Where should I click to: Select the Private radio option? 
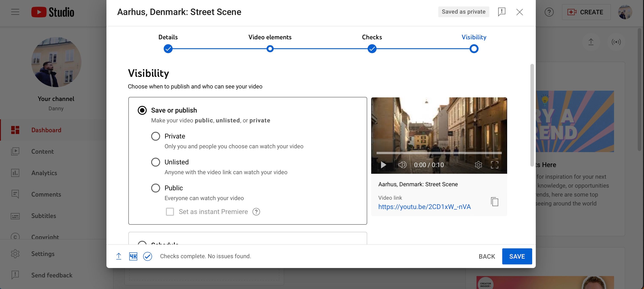(x=155, y=136)
